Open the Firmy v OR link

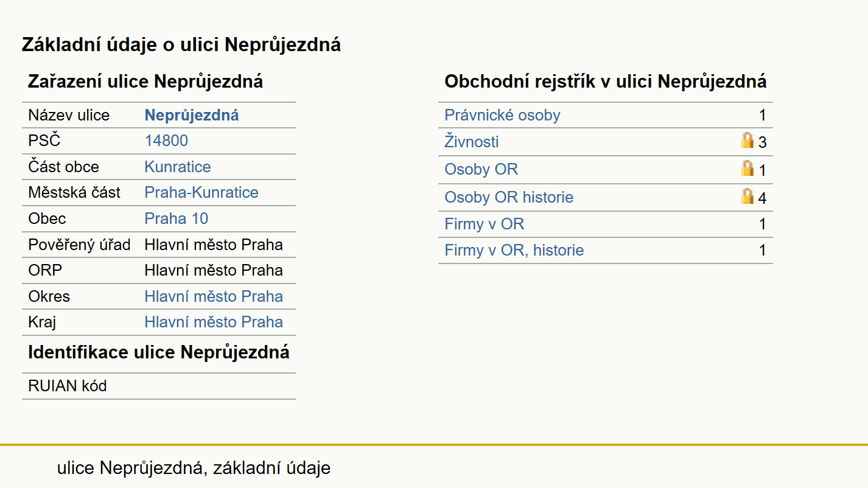[x=485, y=225]
